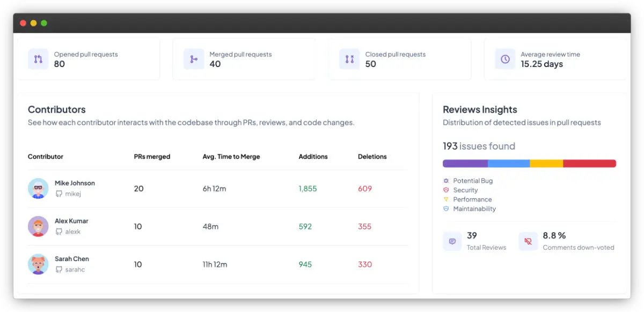The width and height of the screenshot is (644, 312).
Task: Click the Average review time clock icon
Action: pyautogui.click(x=505, y=59)
